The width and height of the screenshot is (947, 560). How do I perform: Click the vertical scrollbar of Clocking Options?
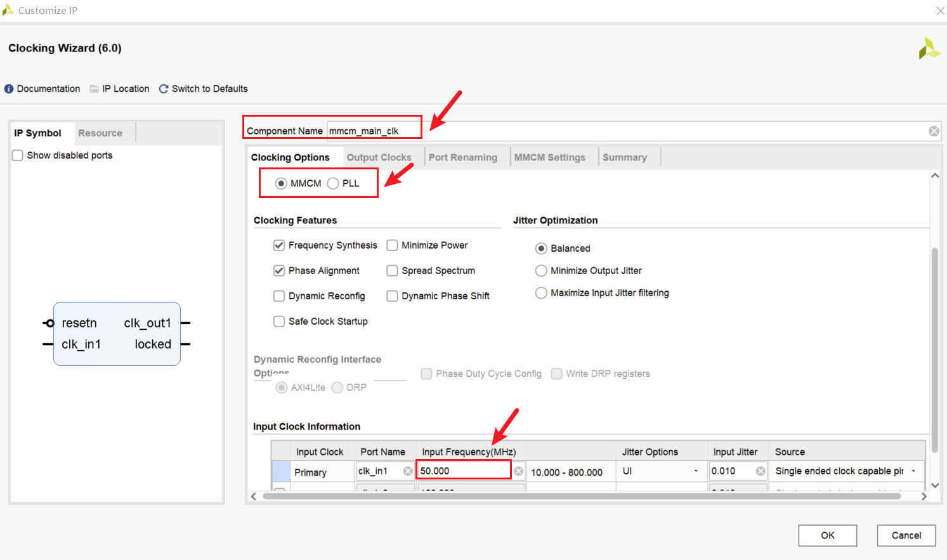coord(934,350)
